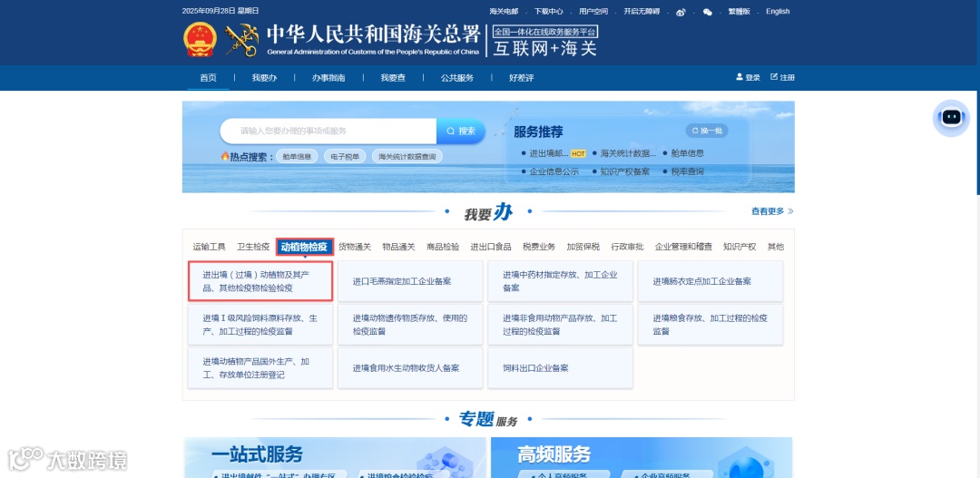Open 用户空间 in top bar
This screenshot has height=478, width=980.
point(593,11)
